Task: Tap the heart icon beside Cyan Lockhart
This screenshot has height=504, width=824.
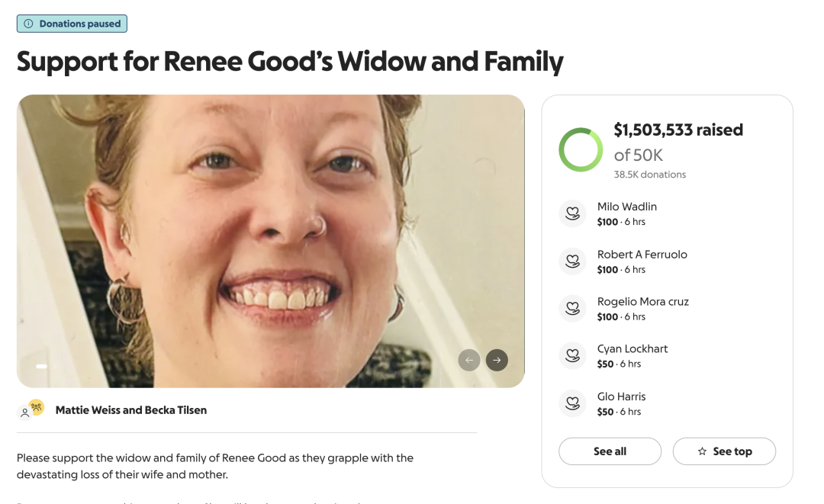Action: tap(572, 356)
